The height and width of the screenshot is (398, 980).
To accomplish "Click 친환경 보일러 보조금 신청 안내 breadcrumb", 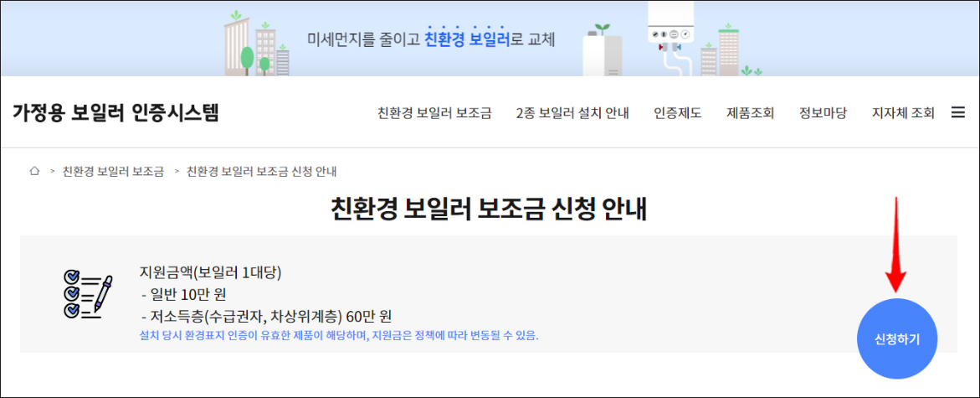I will point(262,172).
